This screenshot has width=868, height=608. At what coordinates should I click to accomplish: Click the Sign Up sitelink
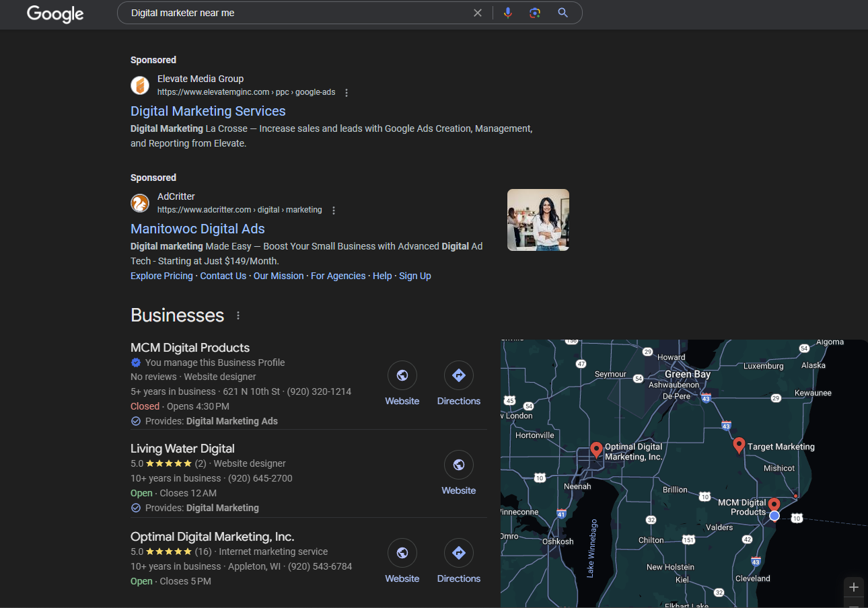coord(415,276)
